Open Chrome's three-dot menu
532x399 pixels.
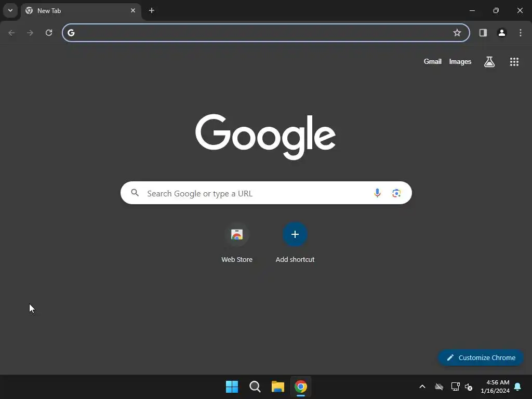coord(521,33)
